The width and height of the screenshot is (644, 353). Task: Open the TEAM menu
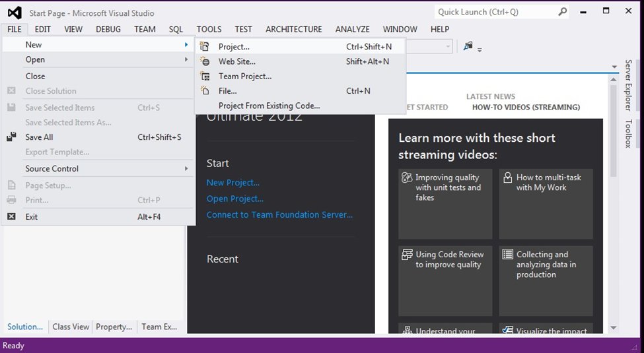[145, 29]
